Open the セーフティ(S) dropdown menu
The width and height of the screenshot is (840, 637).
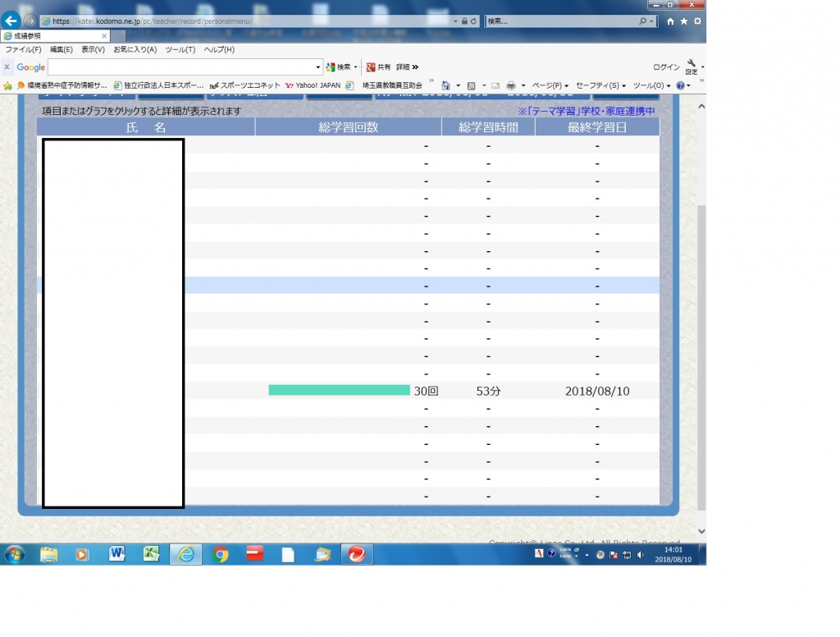(x=600, y=85)
